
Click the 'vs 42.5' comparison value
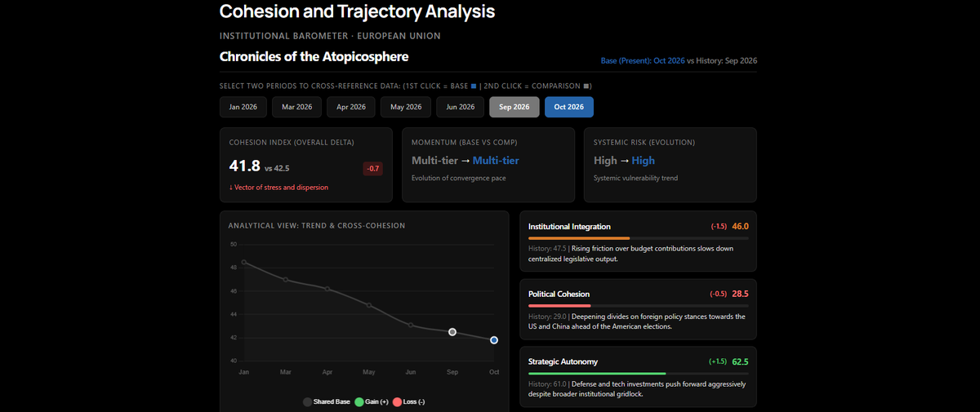277,168
